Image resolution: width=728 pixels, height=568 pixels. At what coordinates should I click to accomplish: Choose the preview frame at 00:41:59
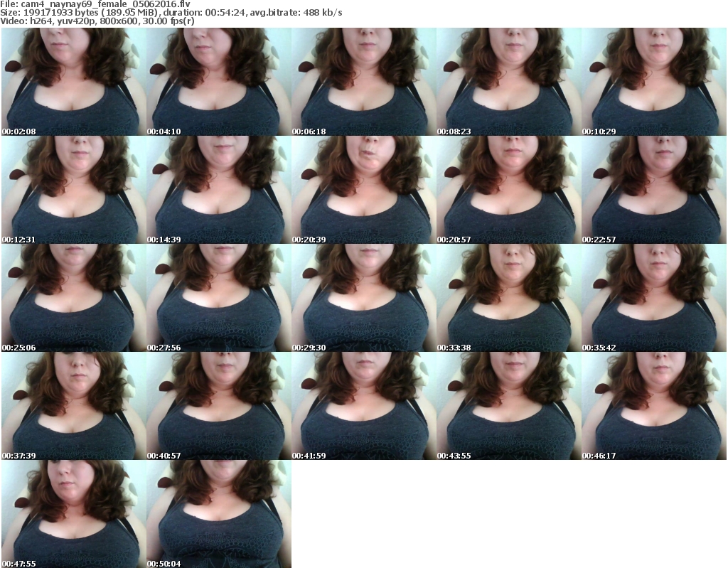(x=364, y=406)
